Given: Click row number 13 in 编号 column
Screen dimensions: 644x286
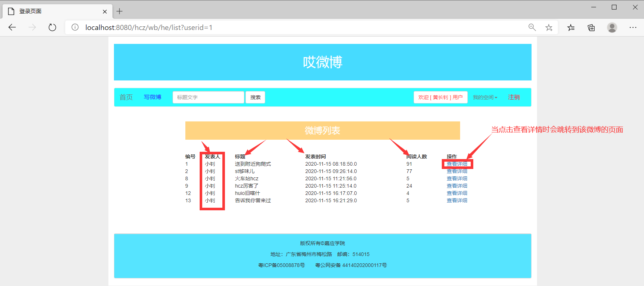Looking at the screenshot, I should click(x=188, y=200).
